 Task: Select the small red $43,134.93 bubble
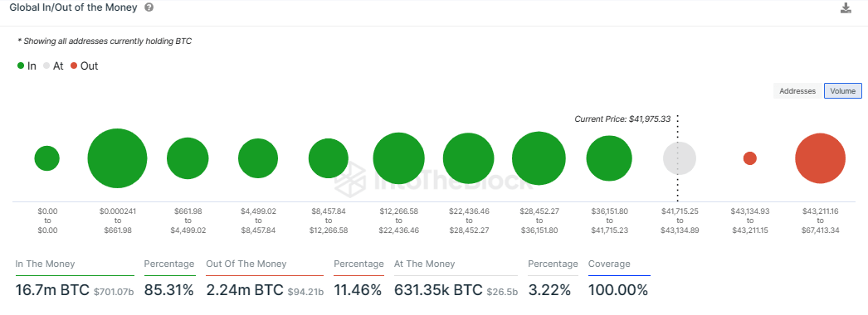click(750, 158)
